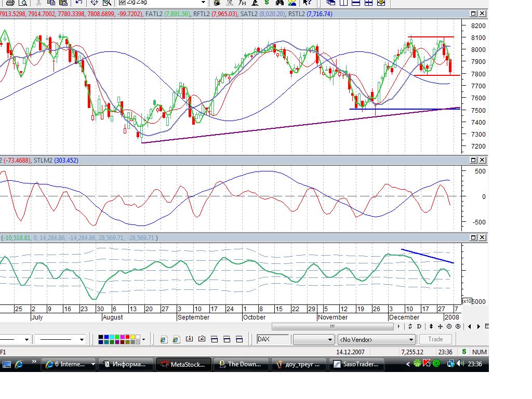Open the line style dropdown
This screenshot has height=399, width=532.
click(x=26, y=339)
